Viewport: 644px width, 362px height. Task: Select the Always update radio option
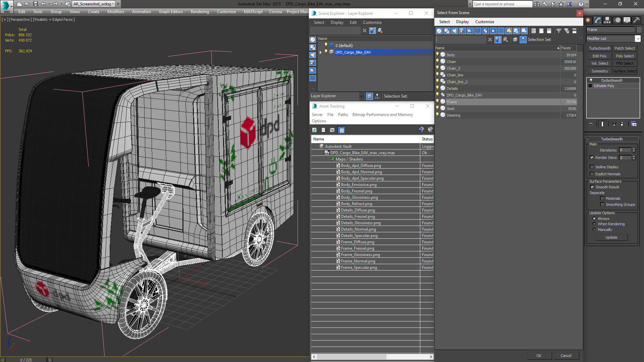pos(594,219)
